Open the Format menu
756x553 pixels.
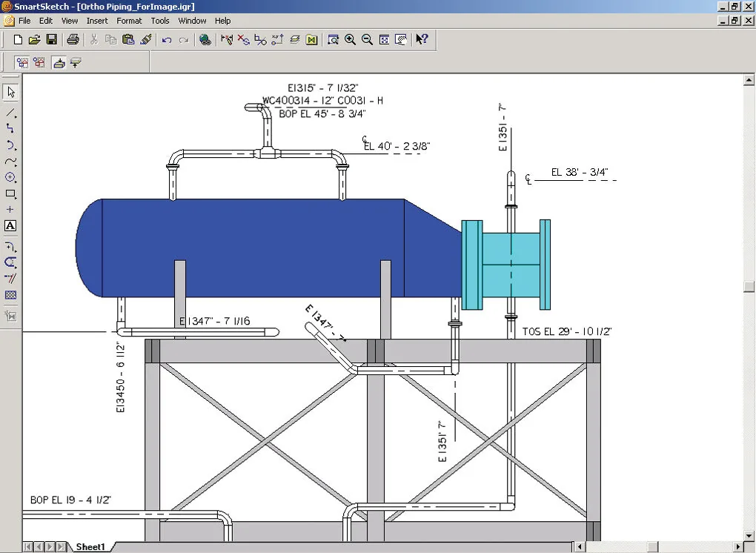tap(129, 21)
